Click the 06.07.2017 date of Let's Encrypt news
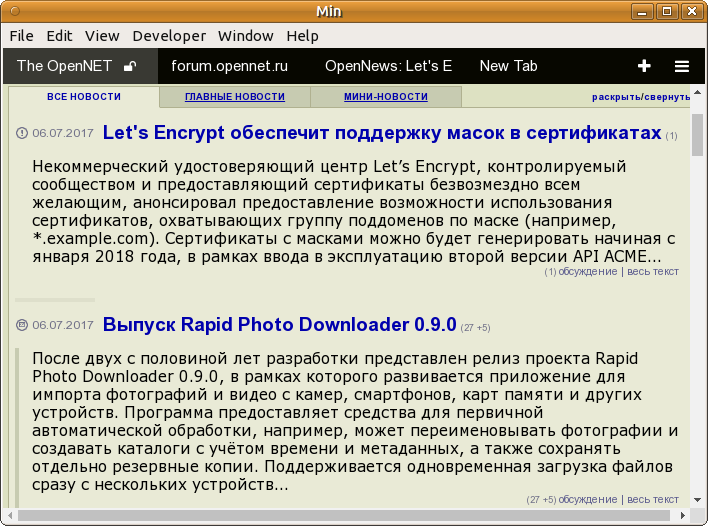This screenshot has width=708, height=526. pos(63,133)
